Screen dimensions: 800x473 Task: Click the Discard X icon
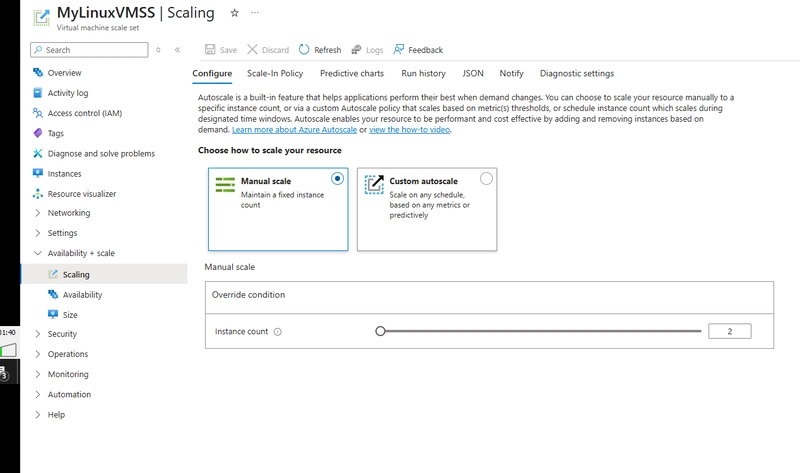252,49
